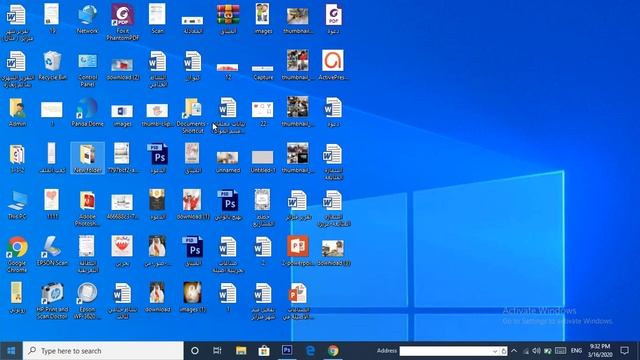The width and height of the screenshot is (640, 360).
Task: Select the file named 1111
Action: 52,204
